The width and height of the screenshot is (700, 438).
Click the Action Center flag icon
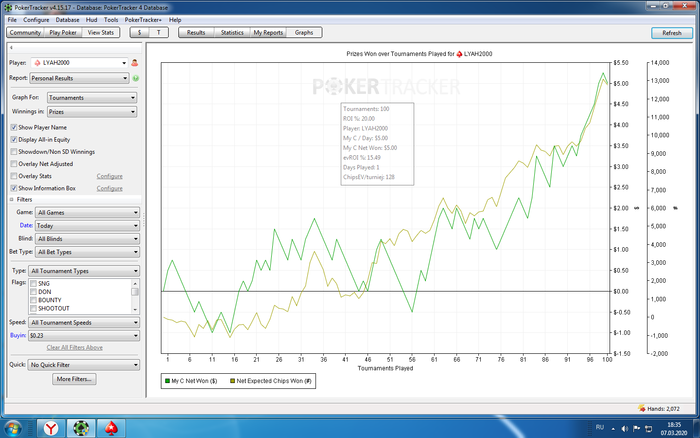[x=637, y=429]
